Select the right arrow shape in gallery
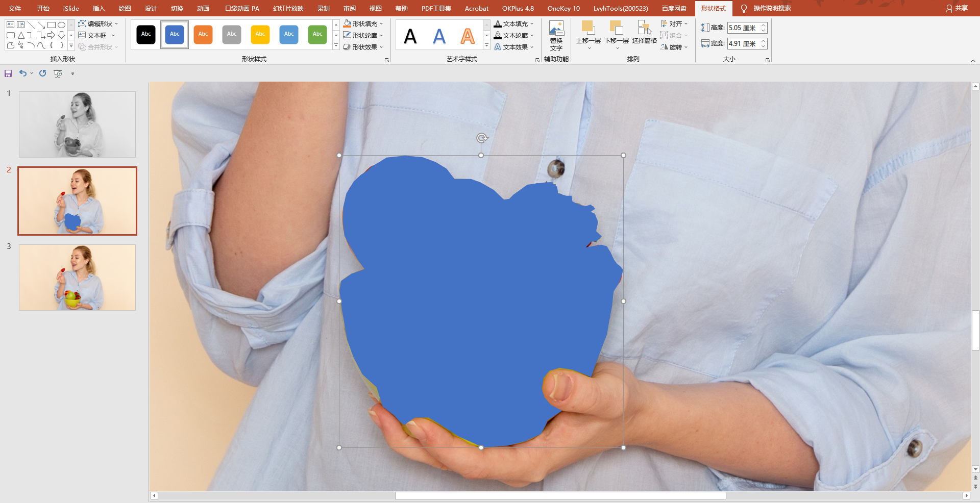 tap(51, 35)
